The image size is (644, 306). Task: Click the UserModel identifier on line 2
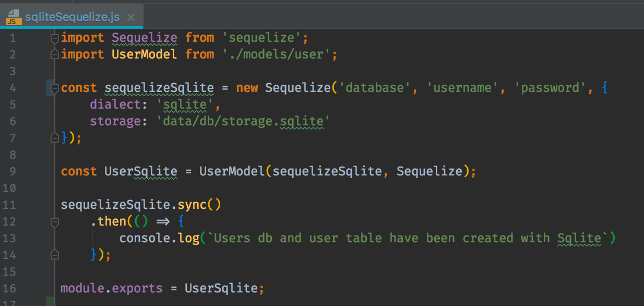144,54
